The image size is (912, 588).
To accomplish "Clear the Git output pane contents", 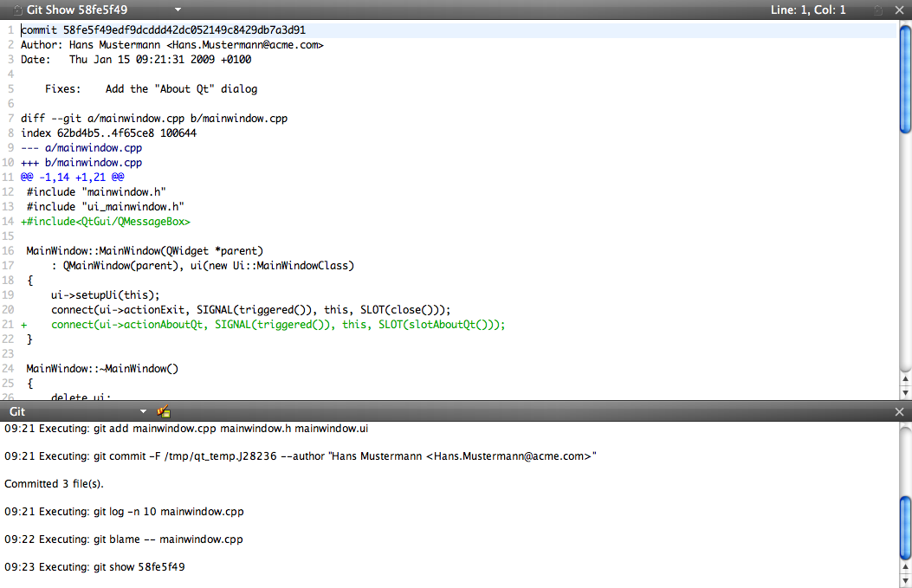I will tap(164, 412).
